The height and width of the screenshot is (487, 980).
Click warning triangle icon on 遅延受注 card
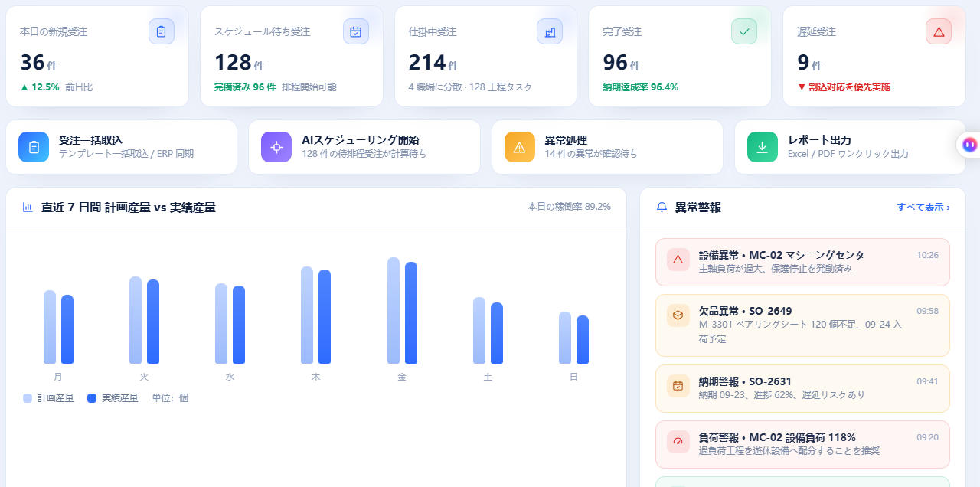(x=939, y=31)
